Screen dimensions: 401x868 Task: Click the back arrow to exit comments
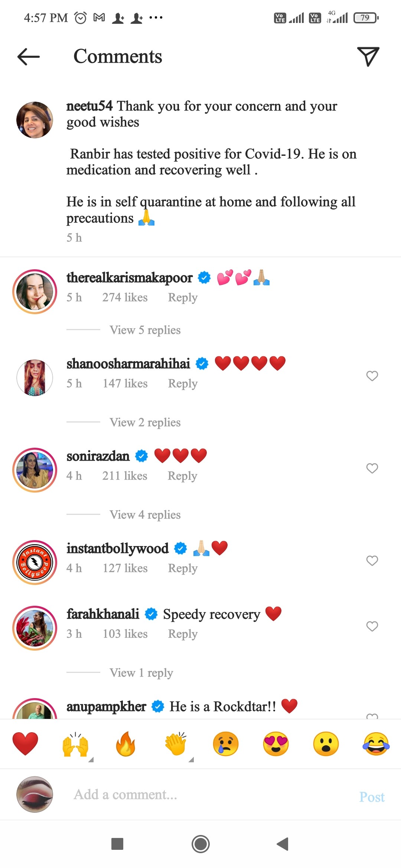pyautogui.click(x=28, y=56)
